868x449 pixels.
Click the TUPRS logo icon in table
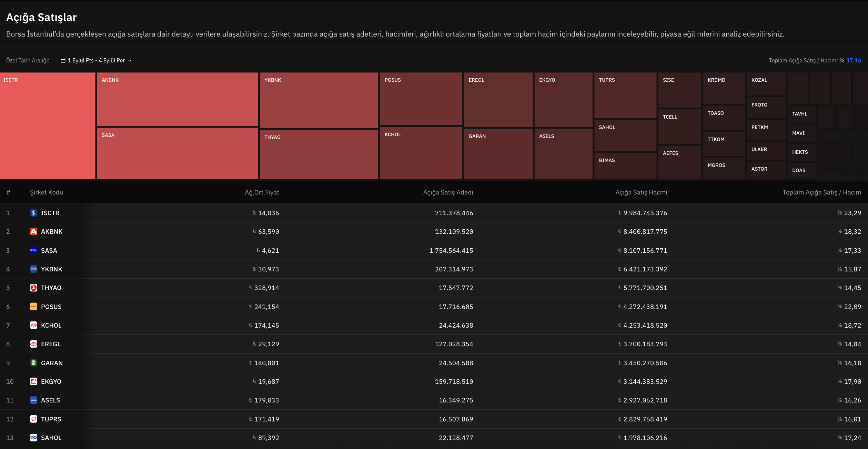(33, 419)
